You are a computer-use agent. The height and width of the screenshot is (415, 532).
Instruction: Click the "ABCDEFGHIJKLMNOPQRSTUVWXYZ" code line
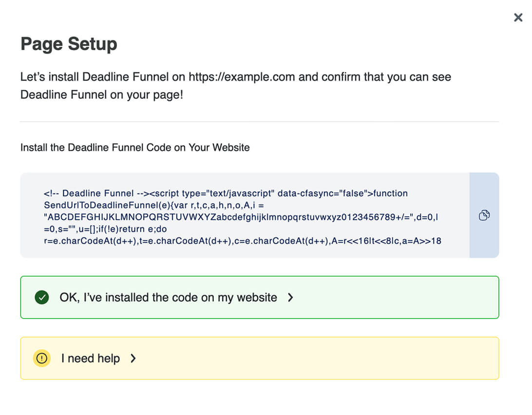click(241, 217)
